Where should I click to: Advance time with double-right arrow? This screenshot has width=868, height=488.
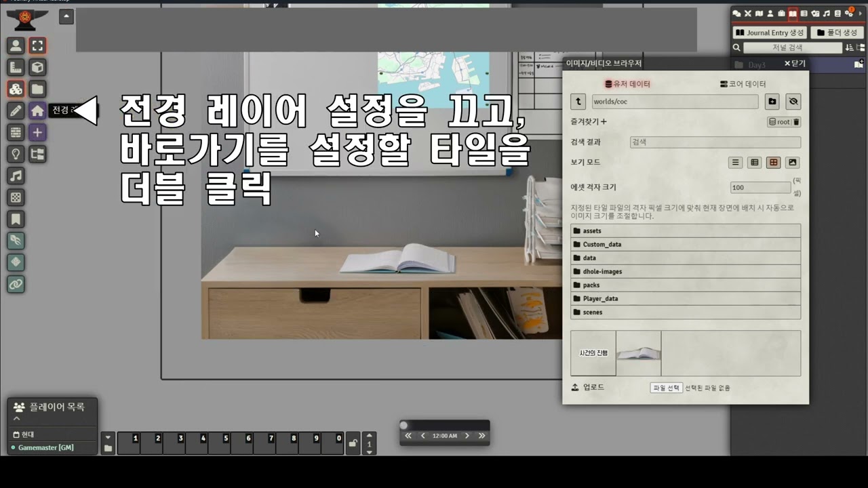[481, 436]
